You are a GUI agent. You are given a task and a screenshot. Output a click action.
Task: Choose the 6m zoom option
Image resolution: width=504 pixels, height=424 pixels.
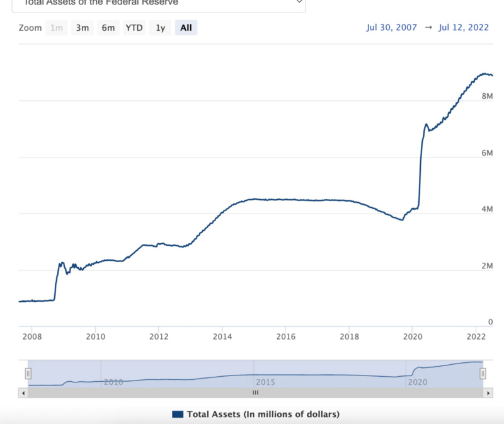(x=108, y=28)
